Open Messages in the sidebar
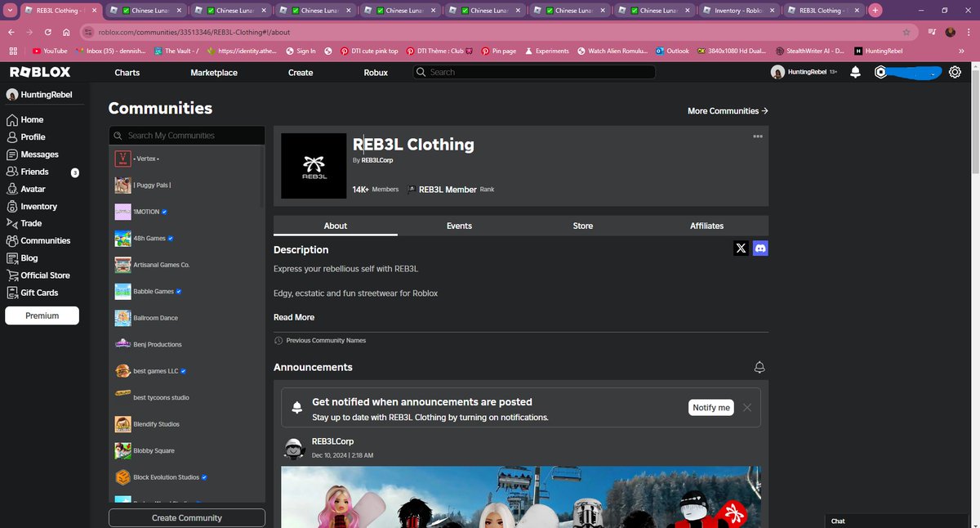This screenshot has width=980, height=528. 32,154
